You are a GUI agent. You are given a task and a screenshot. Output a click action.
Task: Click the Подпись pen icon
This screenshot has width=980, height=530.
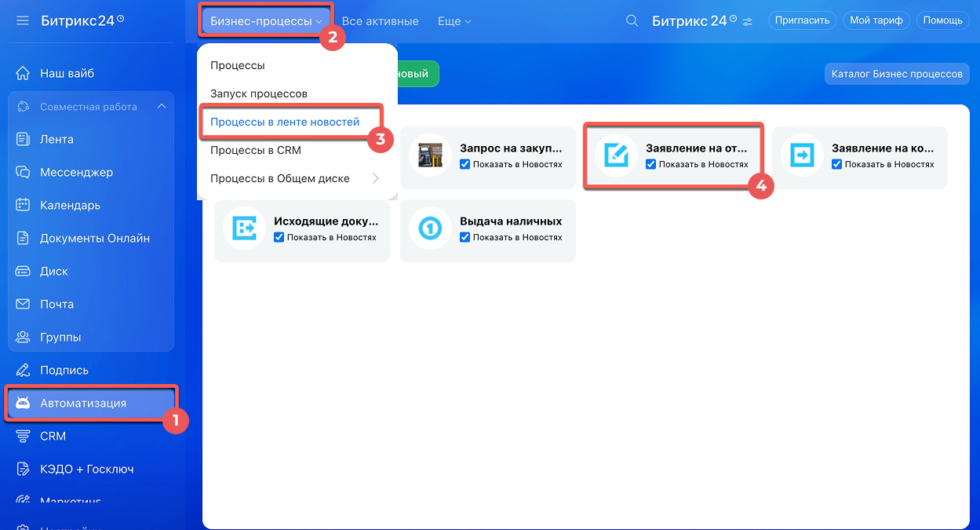[x=23, y=370]
